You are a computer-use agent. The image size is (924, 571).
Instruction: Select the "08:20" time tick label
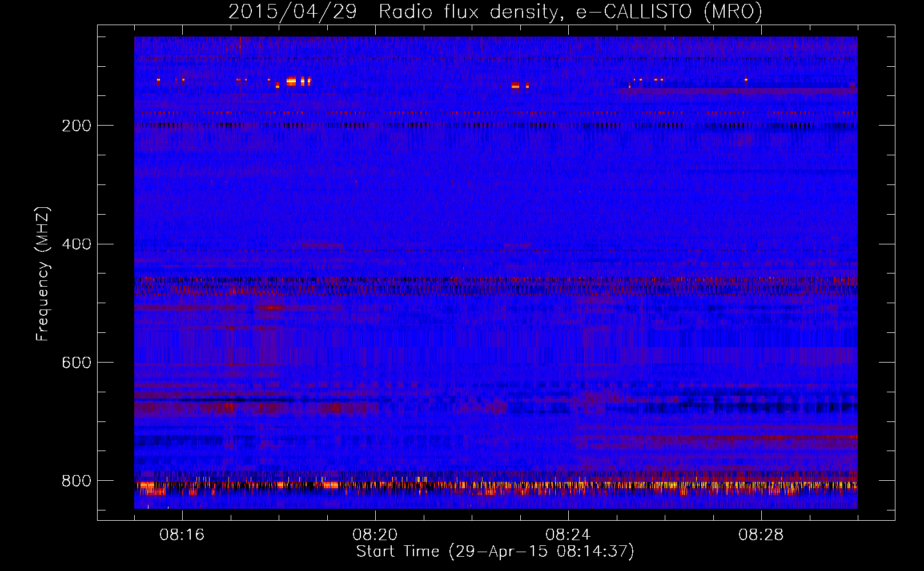(x=375, y=535)
